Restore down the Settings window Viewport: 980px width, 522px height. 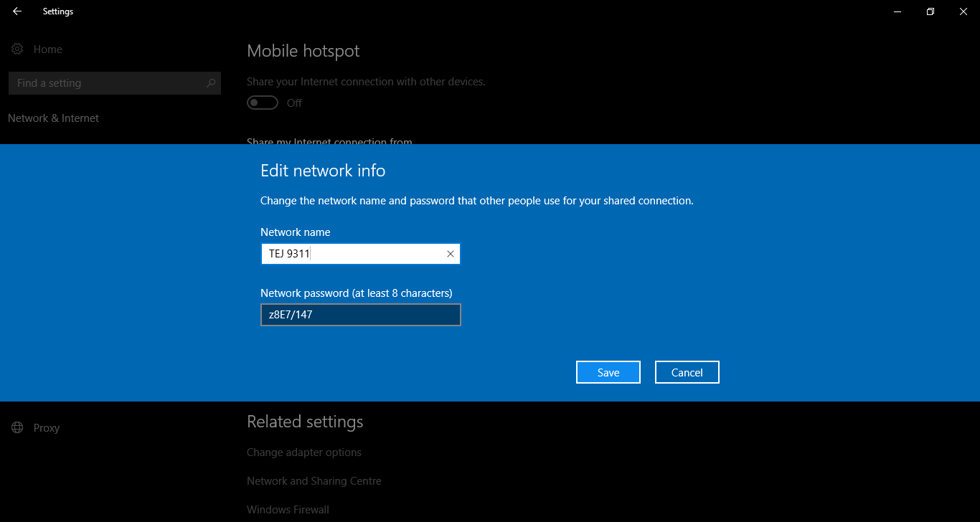coord(930,11)
